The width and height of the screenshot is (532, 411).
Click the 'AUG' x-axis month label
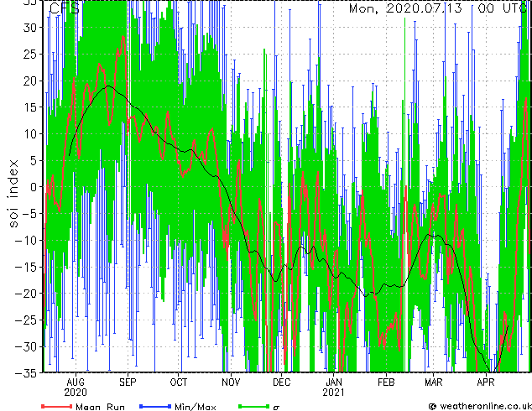(76, 382)
